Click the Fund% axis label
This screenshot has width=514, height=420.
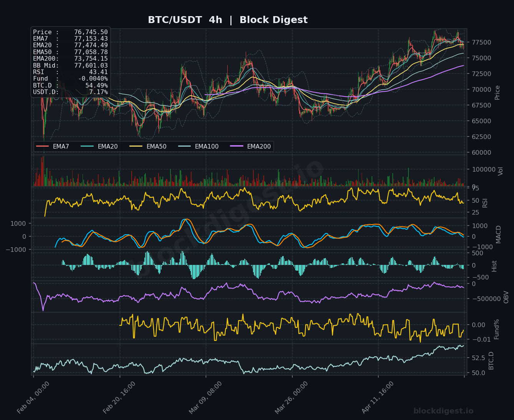click(496, 329)
